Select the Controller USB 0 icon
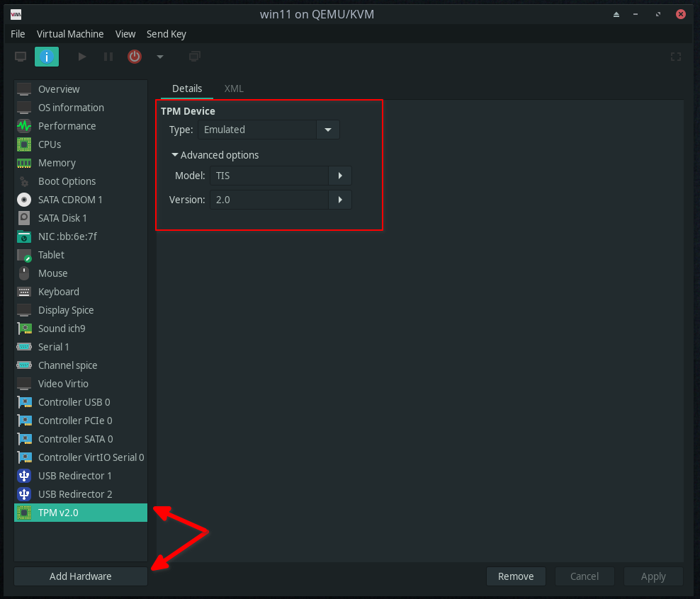The image size is (700, 599). coord(24,402)
